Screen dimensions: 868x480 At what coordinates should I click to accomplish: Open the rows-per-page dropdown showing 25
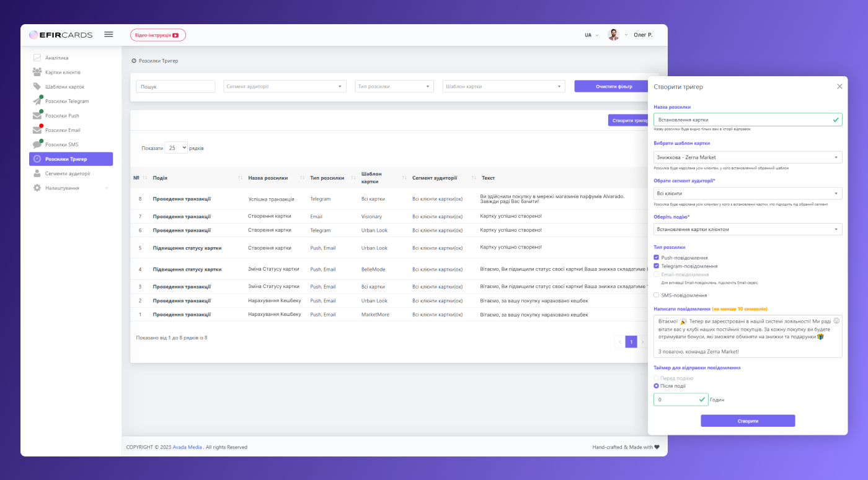pos(176,148)
